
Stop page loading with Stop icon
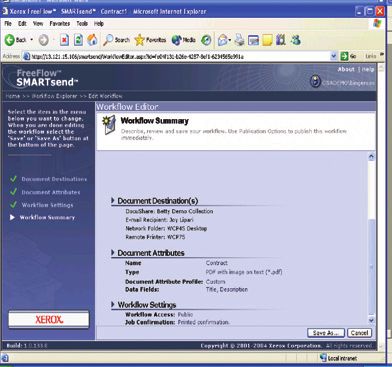click(x=64, y=40)
